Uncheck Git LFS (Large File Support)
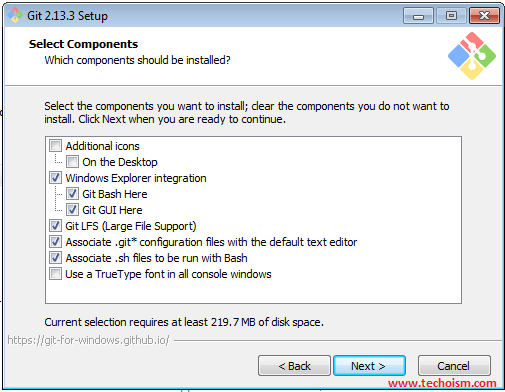505x392 pixels. (x=55, y=226)
